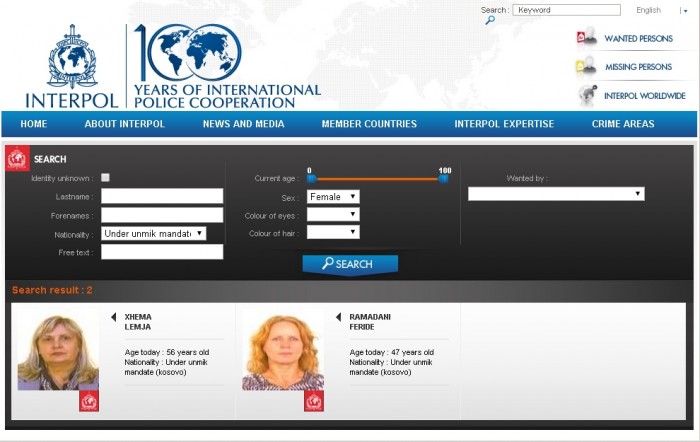Go to the Crime Areas menu

[623, 124]
